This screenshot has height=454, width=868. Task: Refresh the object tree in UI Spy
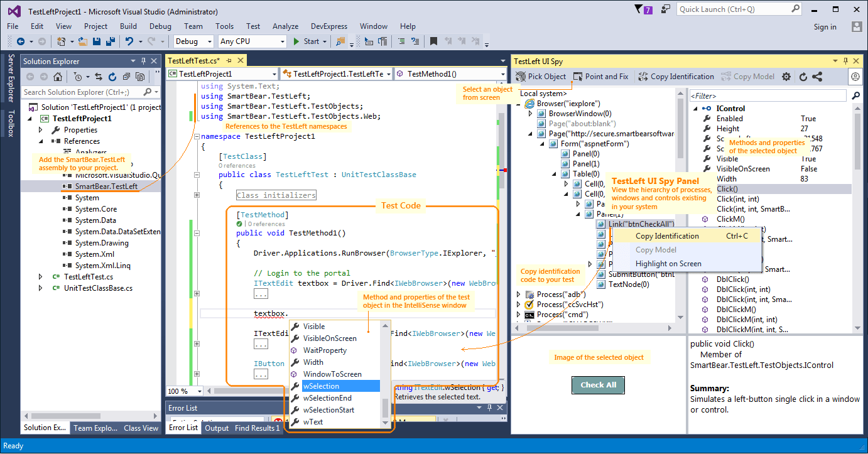803,77
